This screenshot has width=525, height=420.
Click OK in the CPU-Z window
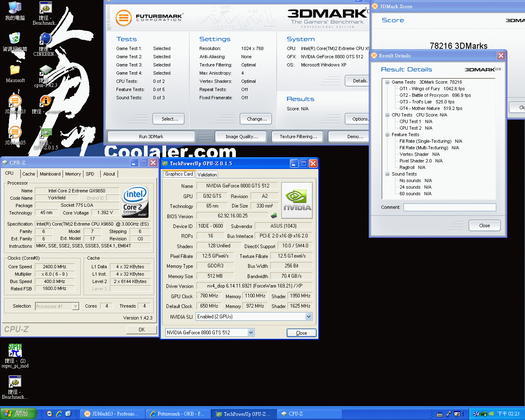142,329
